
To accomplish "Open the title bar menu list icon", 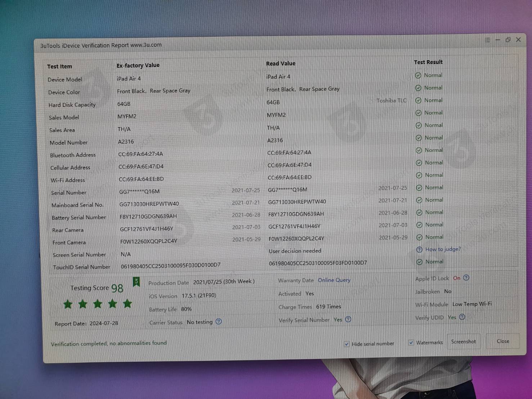I will point(487,40).
